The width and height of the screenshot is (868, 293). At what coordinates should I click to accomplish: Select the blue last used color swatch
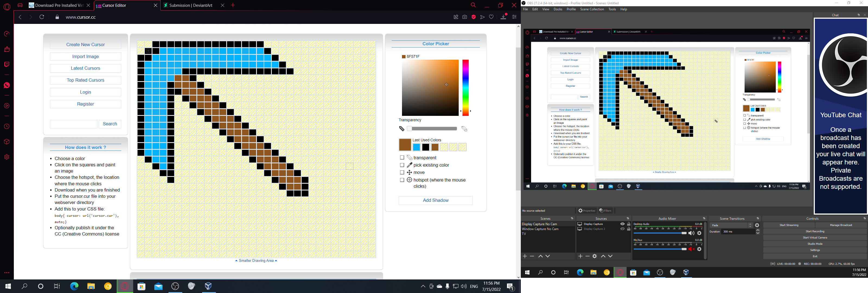pos(416,147)
